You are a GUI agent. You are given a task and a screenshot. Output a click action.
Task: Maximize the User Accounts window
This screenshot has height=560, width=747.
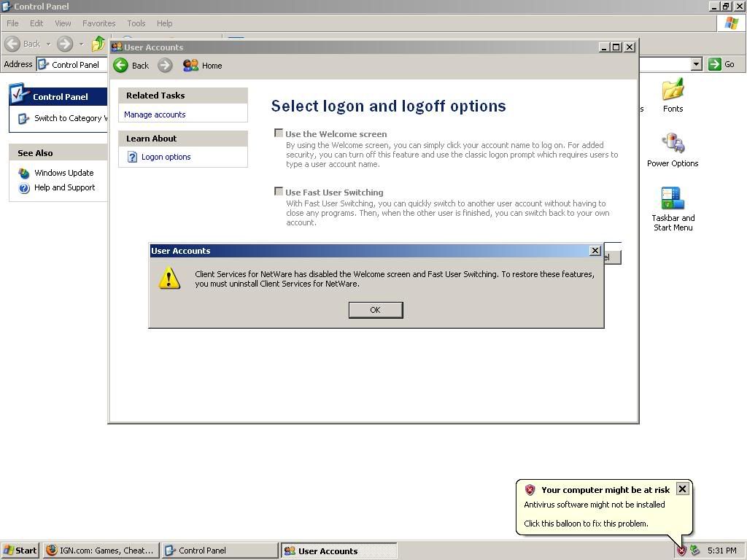point(616,47)
